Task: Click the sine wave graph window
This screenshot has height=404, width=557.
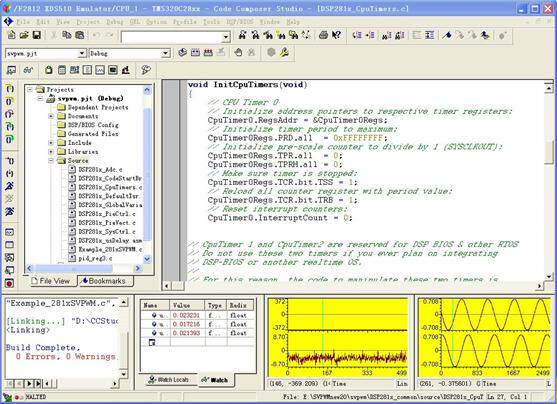Action: pos(485,337)
